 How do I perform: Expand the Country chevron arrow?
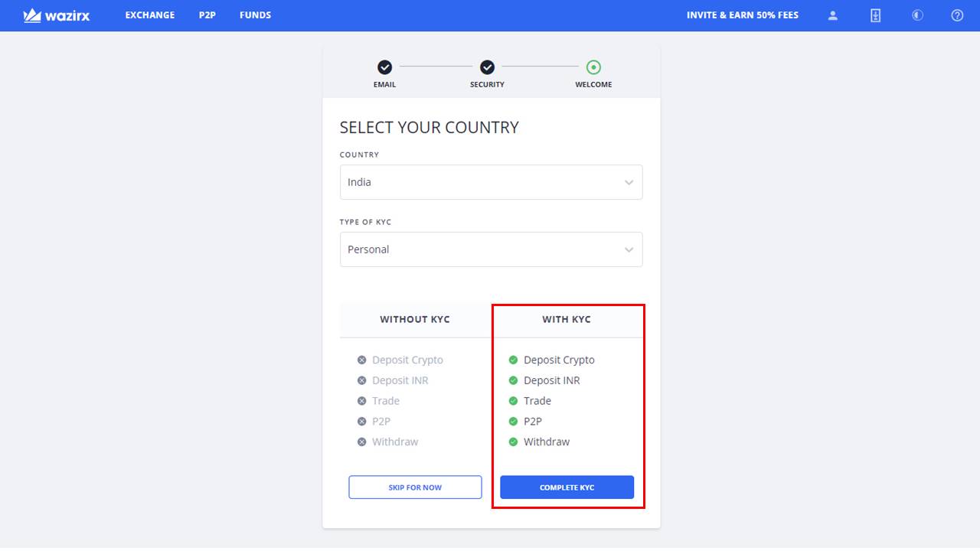pyautogui.click(x=629, y=183)
